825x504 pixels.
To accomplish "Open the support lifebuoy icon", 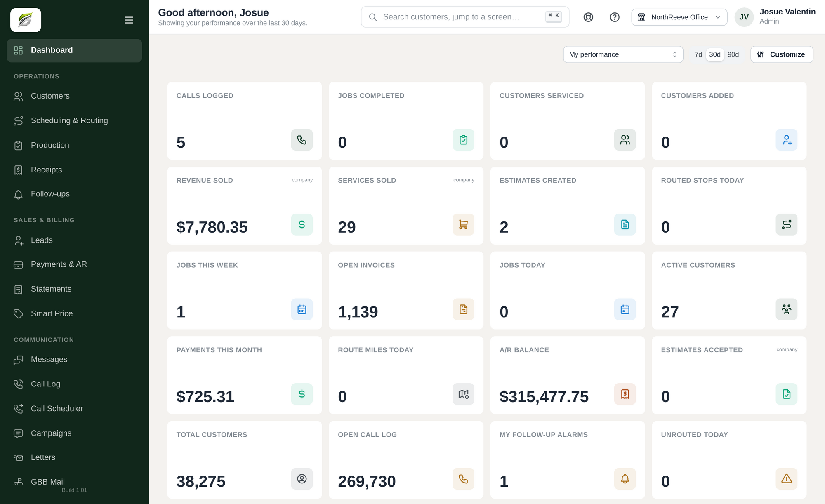I will coord(588,17).
